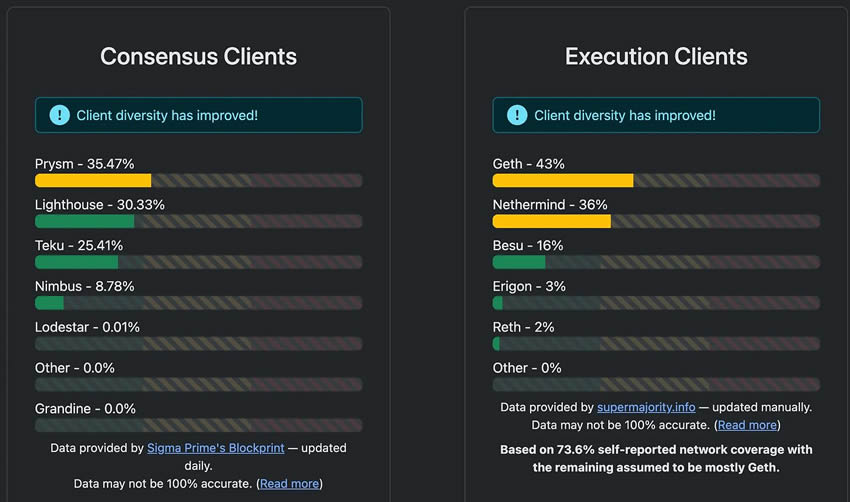Image resolution: width=850 pixels, height=502 pixels.
Task: Click the Execution Clients heading
Action: (656, 56)
